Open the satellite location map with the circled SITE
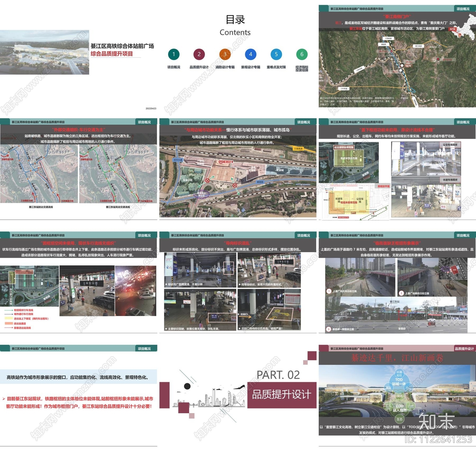 (x=397, y=69)
